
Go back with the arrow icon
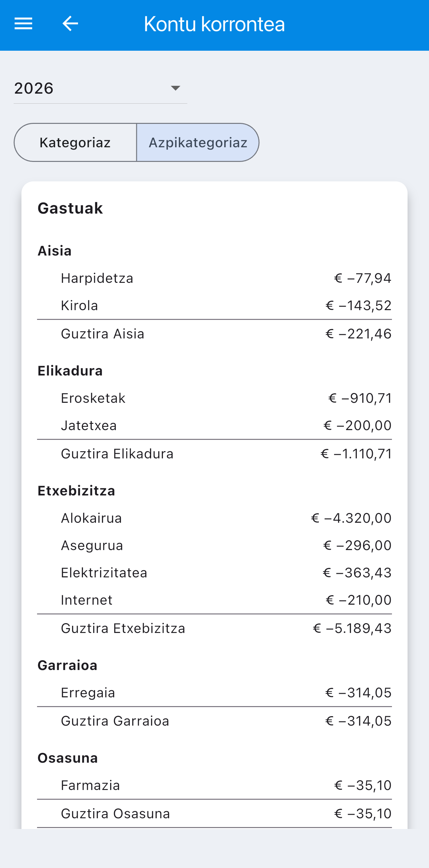pos(71,24)
